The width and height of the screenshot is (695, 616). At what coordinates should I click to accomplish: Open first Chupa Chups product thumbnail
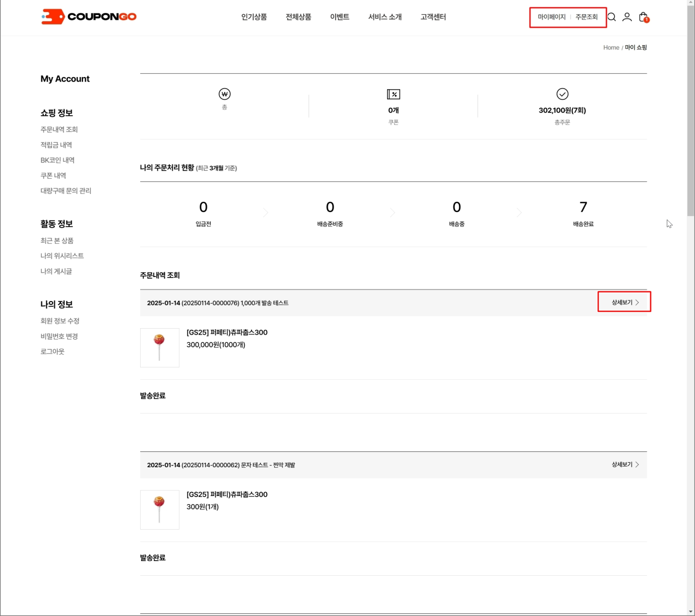coord(160,348)
